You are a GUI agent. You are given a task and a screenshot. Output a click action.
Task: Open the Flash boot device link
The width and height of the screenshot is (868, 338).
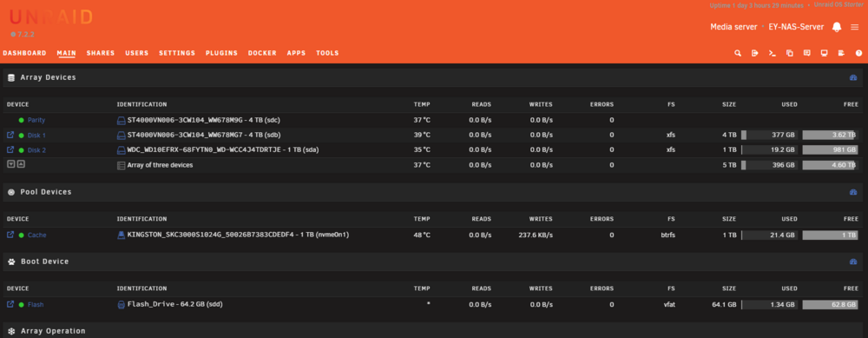[x=36, y=305]
